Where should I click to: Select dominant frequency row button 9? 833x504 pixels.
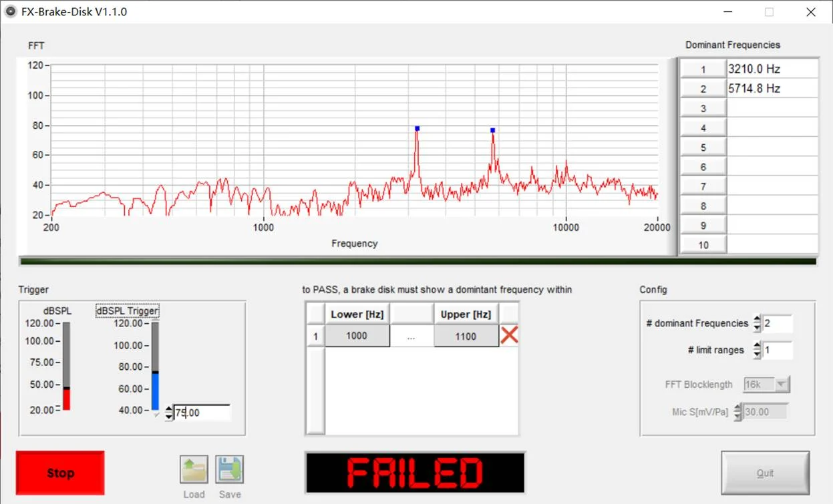point(703,226)
